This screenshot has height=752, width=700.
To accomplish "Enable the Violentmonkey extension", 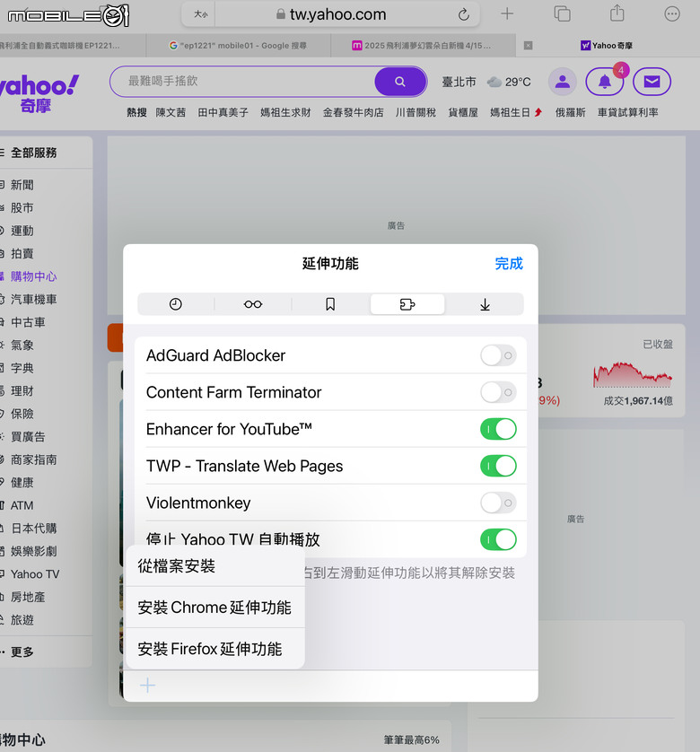I will 498,503.
